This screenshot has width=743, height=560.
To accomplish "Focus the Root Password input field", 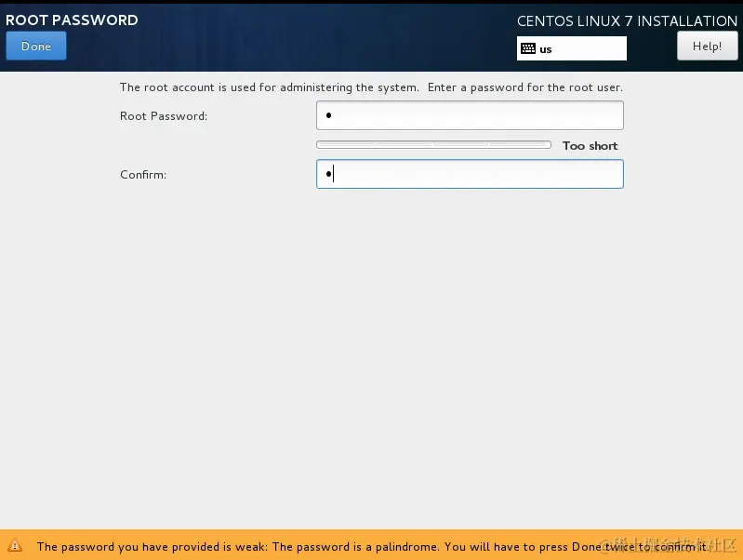I will click(470, 115).
